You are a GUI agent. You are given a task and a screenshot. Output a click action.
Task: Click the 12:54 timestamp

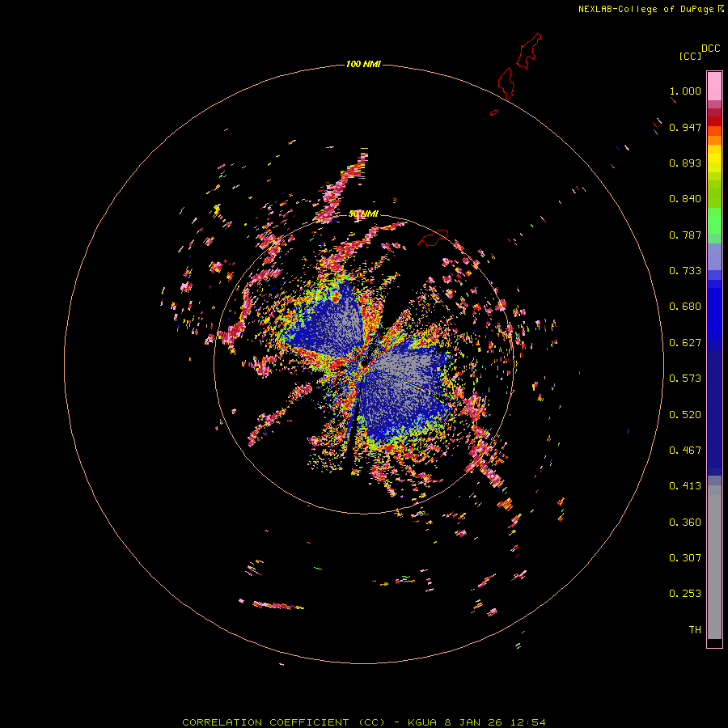(x=528, y=722)
